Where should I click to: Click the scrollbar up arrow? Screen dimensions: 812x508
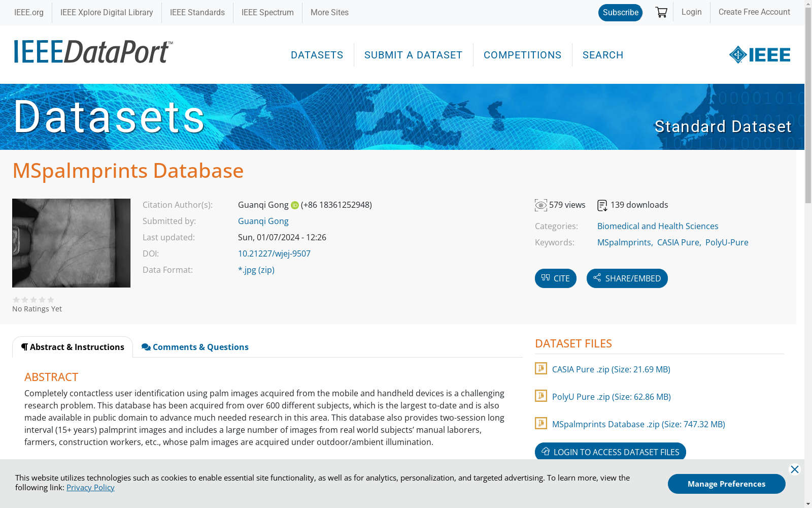[x=808, y=4]
